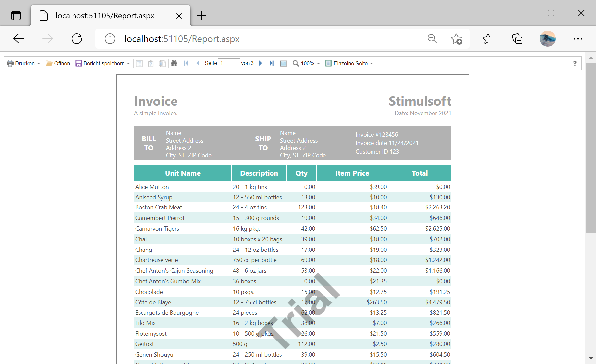Open the tab actions menu icon

point(16,16)
